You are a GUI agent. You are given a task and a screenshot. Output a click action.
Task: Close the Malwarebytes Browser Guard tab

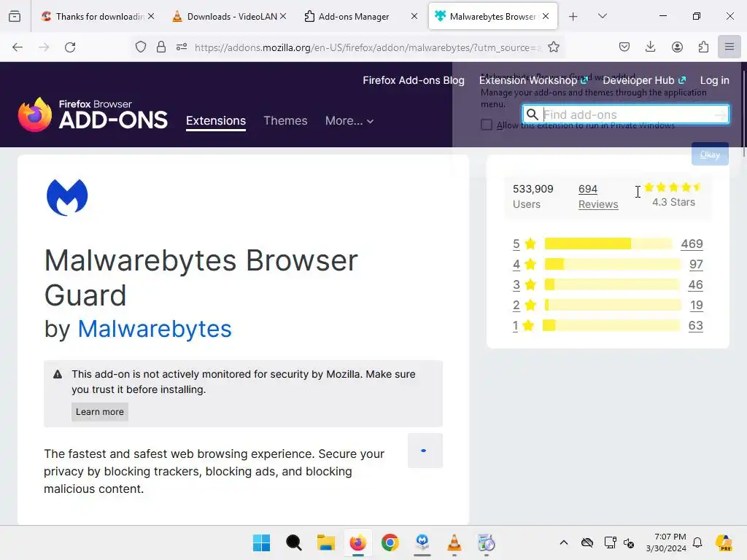[546, 16]
